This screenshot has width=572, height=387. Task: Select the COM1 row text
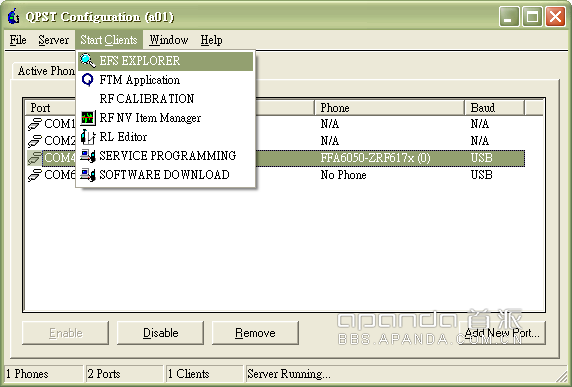(x=59, y=124)
